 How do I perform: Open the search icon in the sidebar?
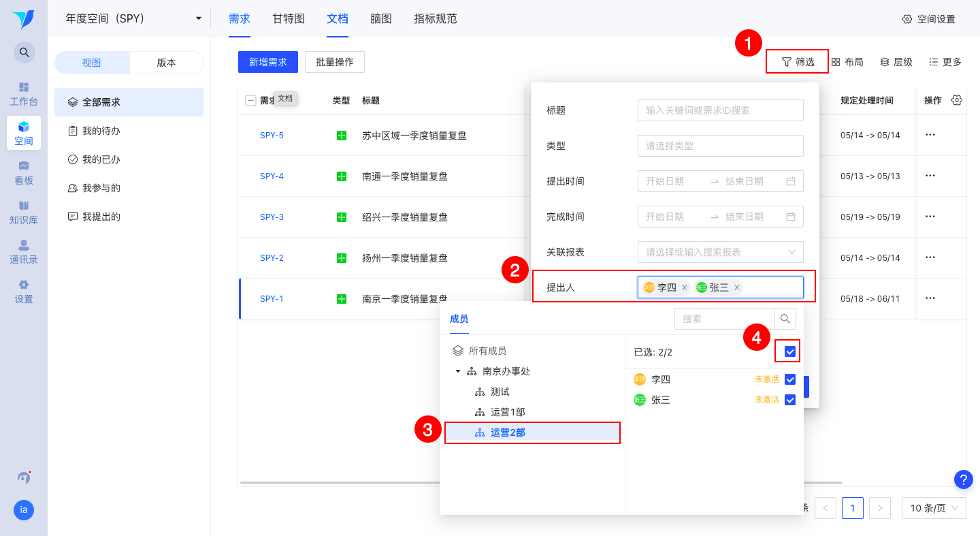(24, 52)
